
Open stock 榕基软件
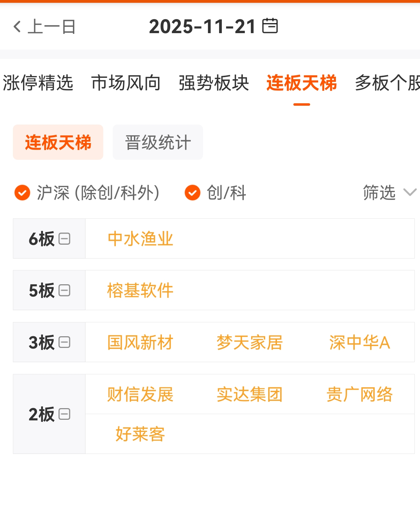140,290
